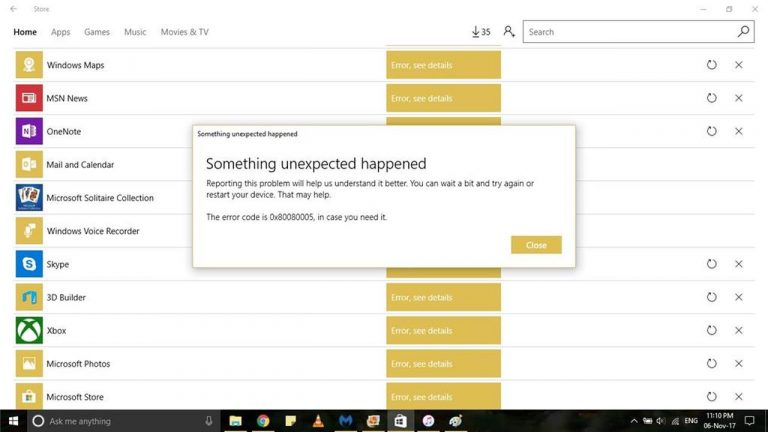
Task: Open the MSN News app icon
Action: click(29, 98)
